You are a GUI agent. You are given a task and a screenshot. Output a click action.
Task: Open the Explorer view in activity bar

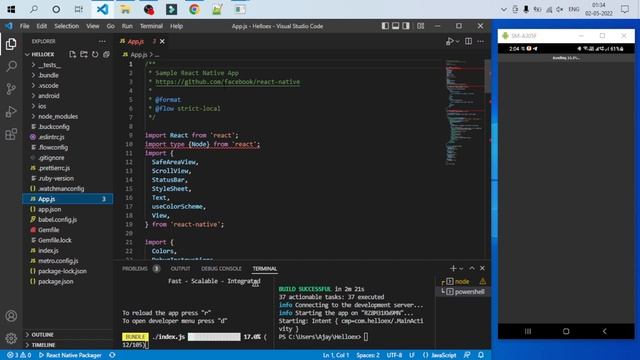(11, 44)
